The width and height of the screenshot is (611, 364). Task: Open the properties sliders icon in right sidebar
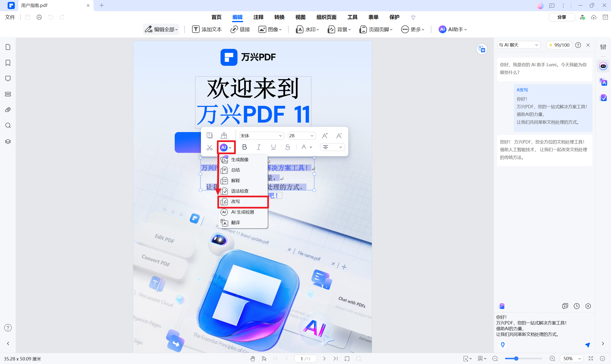click(x=603, y=47)
